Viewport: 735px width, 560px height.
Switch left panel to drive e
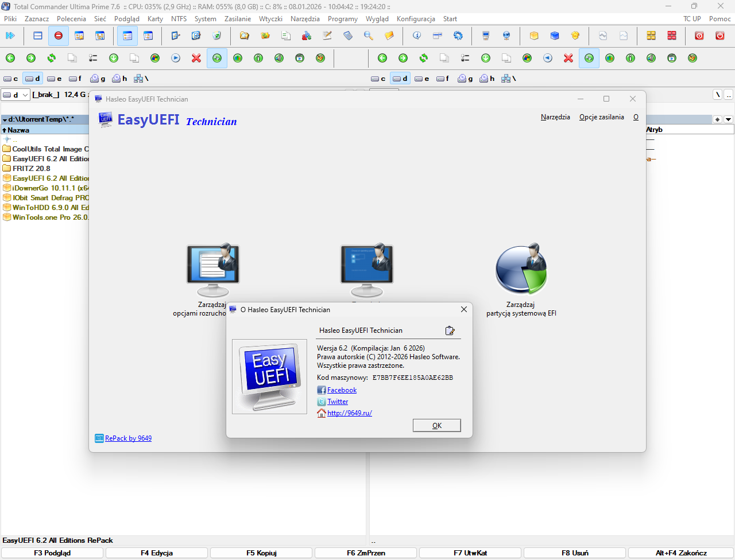coord(55,79)
